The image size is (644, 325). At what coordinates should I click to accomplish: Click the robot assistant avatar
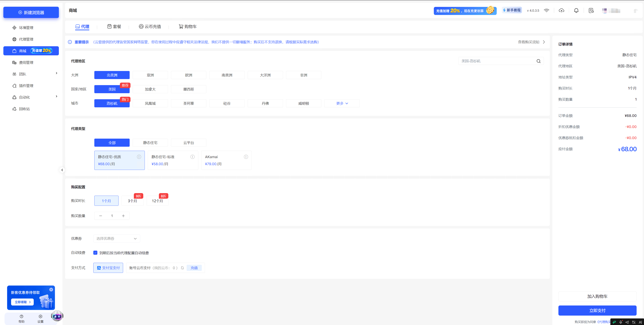tap(57, 316)
